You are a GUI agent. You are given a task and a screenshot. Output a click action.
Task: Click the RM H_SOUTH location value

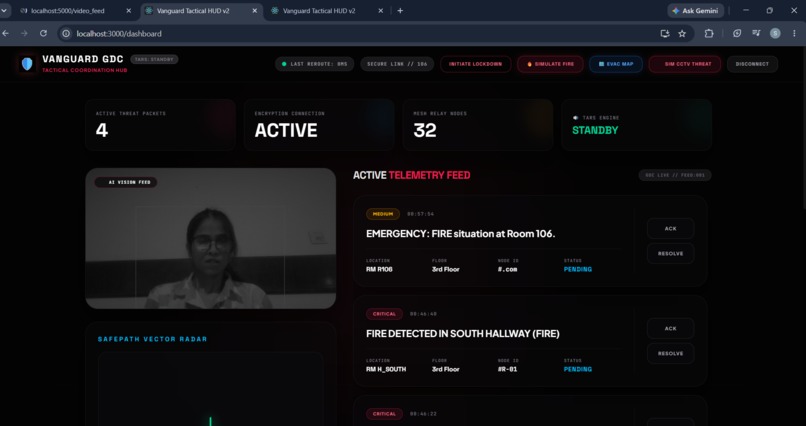[x=386, y=369]
